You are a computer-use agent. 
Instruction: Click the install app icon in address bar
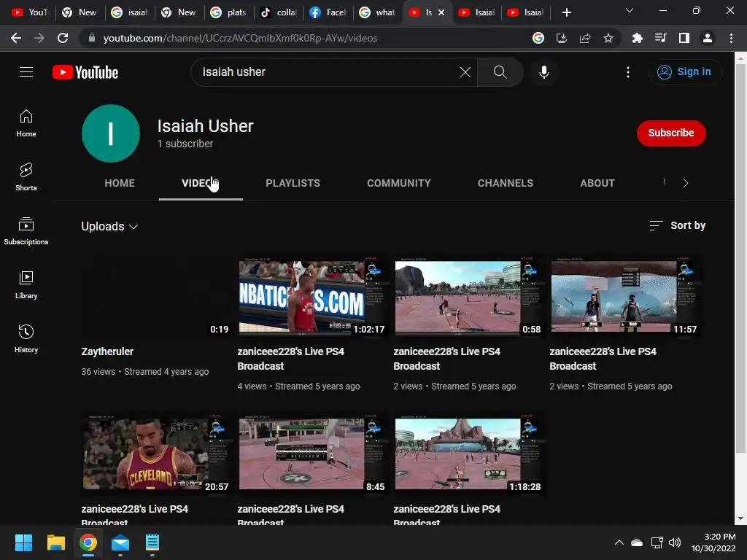click(x=561, y=38)
